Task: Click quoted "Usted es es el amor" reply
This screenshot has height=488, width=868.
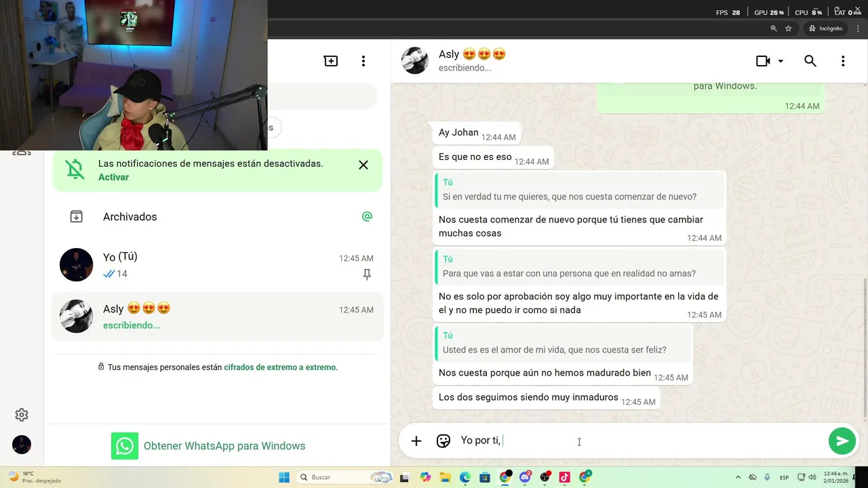Action: point(563,344)
